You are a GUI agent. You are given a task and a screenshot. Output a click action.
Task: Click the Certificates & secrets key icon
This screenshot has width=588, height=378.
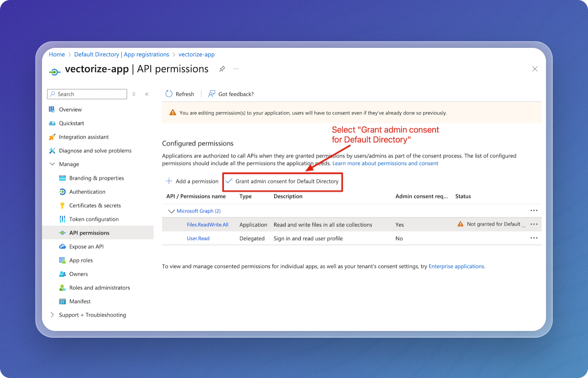coord(63,205)
